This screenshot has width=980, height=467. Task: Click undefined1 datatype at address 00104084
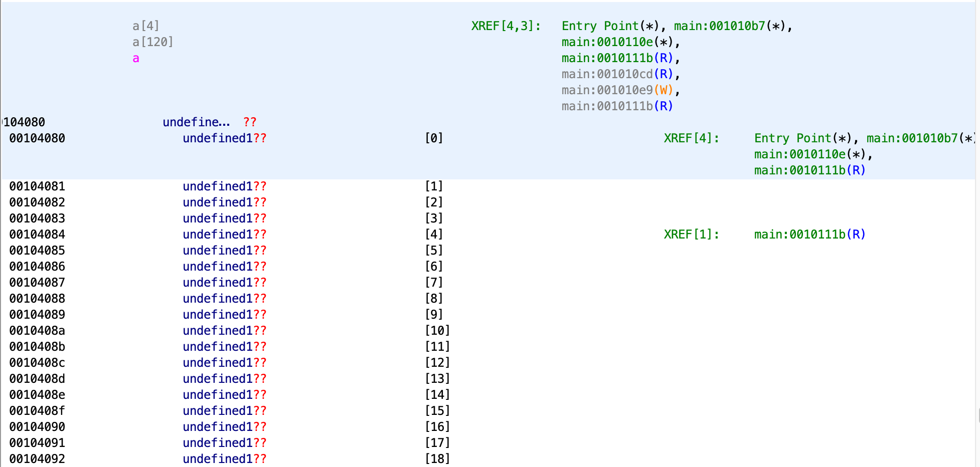click(218, 235)
